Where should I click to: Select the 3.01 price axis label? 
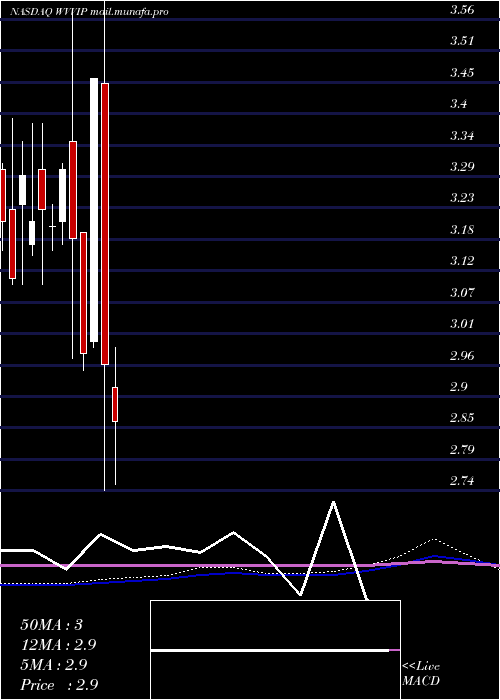click(x=462, y=324)
